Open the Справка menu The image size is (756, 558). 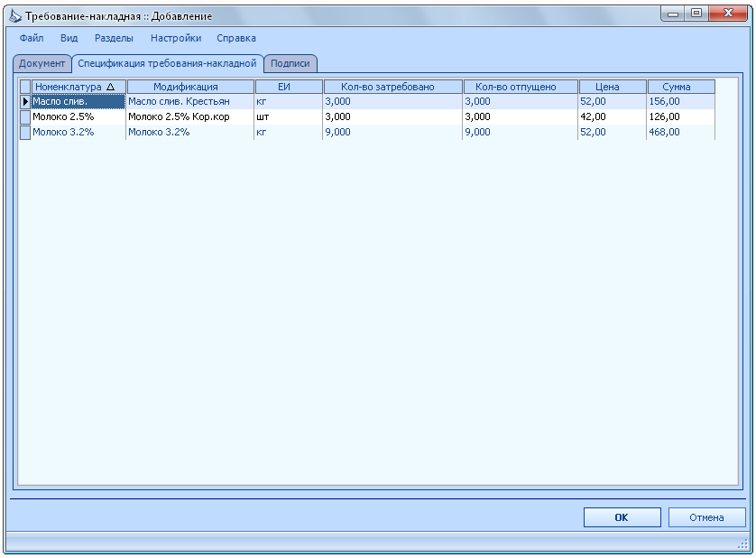pyautogui.click(x=236, y=38)
